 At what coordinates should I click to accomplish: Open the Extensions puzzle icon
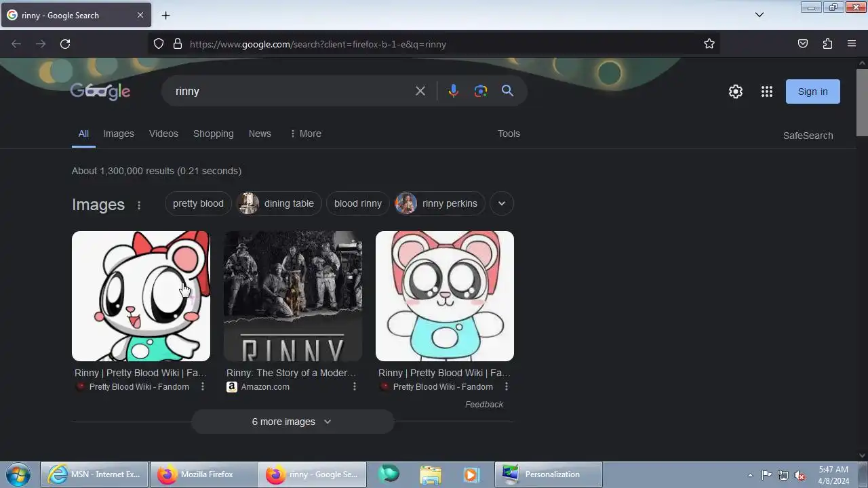[x=827, y=44]
